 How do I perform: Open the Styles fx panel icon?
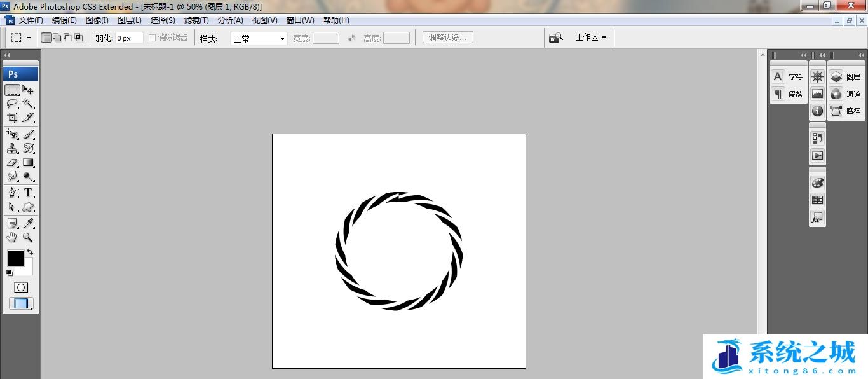[x=817, y=217]
